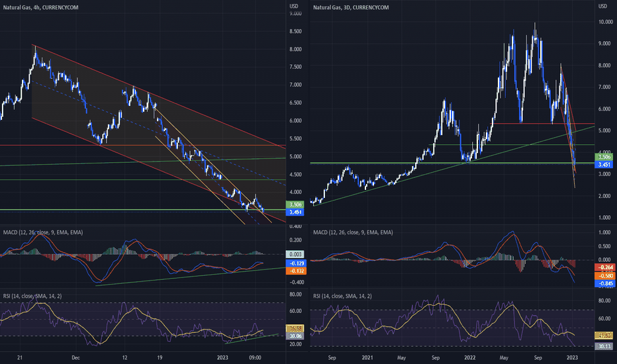Click the 'Natural Gas, 3D, CURRENCYCOM' chart title

(351, 7)
